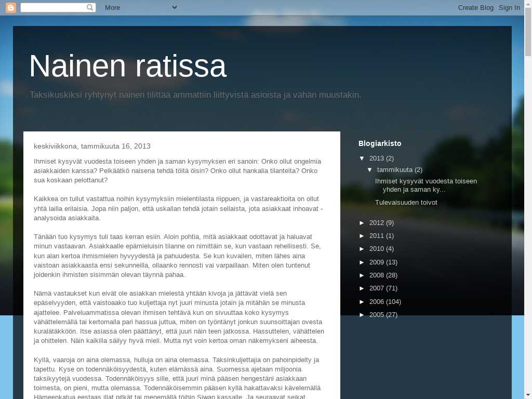This screenshot has width=532, height=399.
Task: Collapse the 2013 archive triangle
Action: [x=362, y=158]
